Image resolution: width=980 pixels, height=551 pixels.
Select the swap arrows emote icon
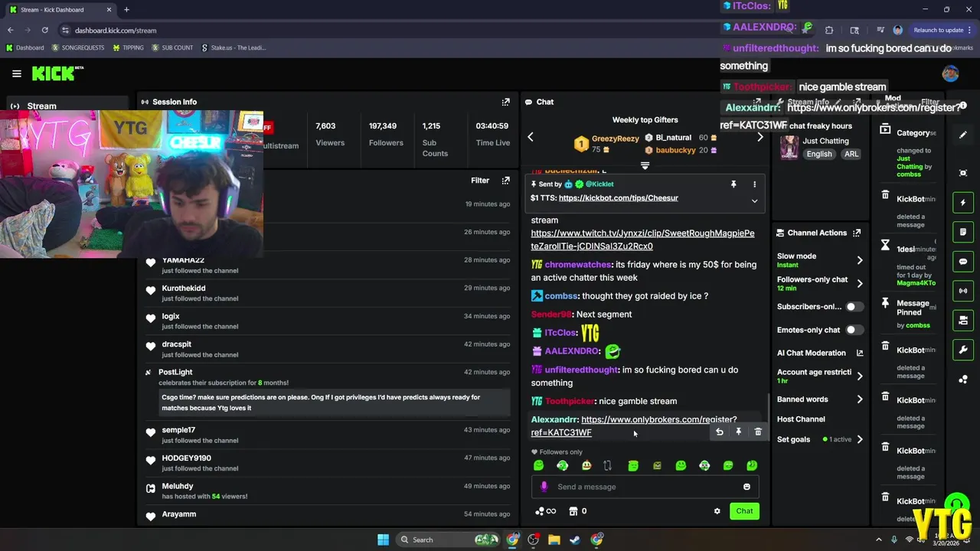(607, 465)
